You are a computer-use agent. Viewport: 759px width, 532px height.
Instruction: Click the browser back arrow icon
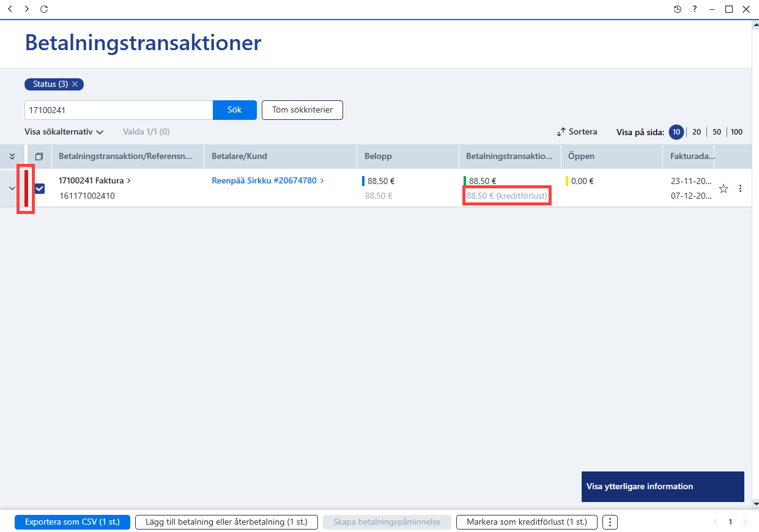point(10,9)
